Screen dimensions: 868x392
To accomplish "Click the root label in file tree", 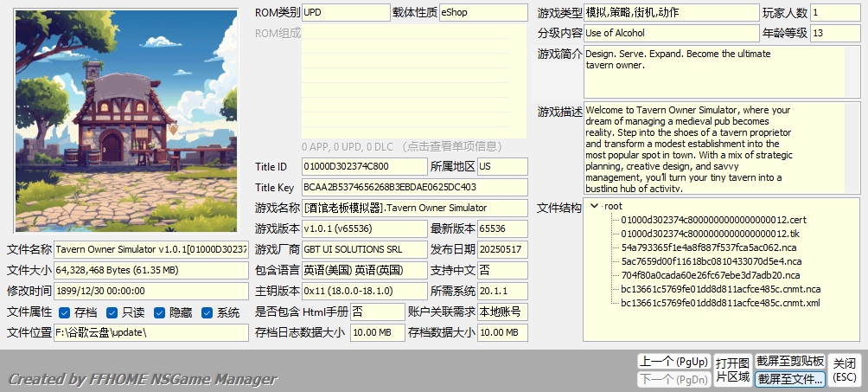I will 613,206.
